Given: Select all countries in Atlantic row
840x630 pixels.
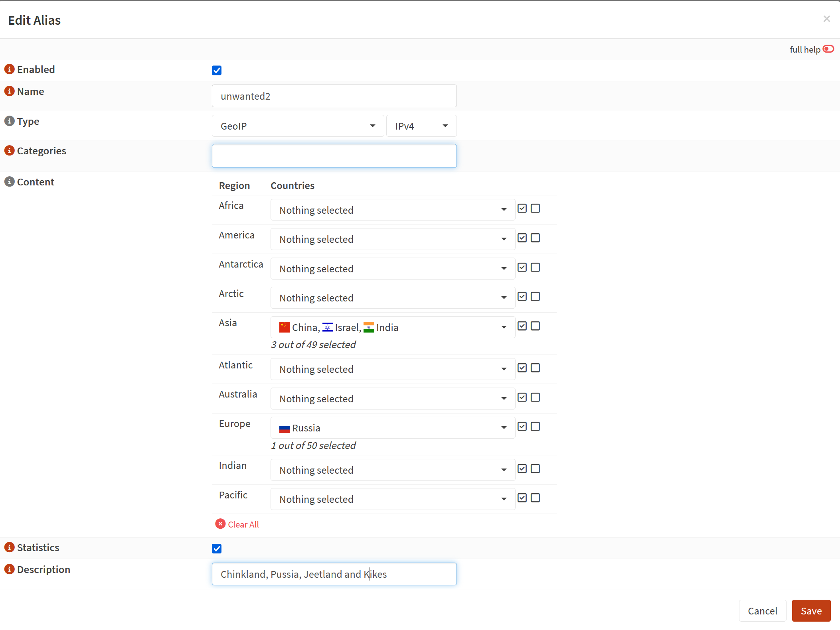Looking at the screenshot, I should [522, 368].
